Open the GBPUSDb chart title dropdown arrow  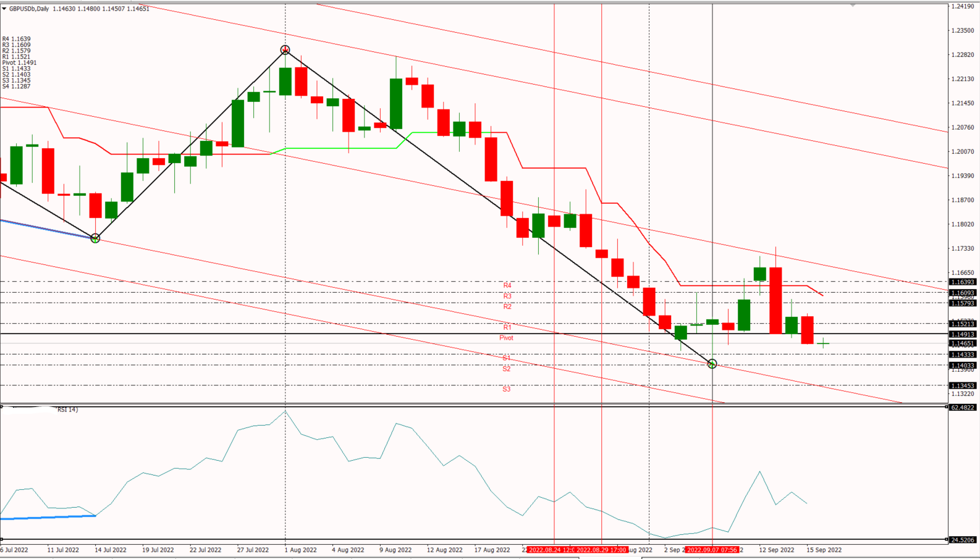coord(4,9)
